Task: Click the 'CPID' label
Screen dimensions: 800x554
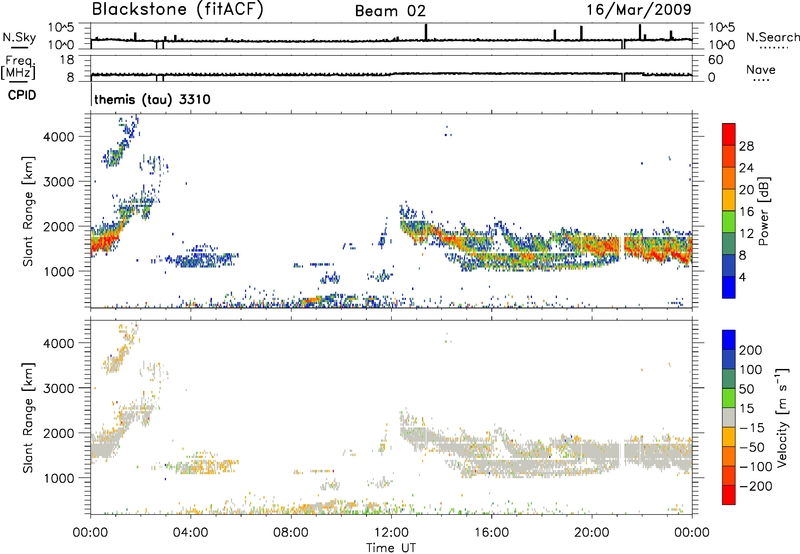Action: pos(22,95)
